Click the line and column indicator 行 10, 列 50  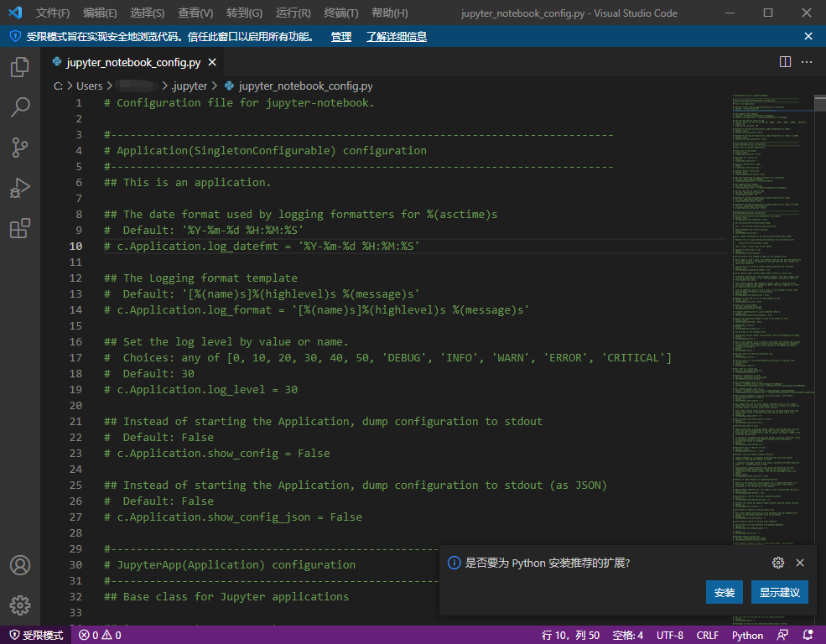[x=570, y=635]
